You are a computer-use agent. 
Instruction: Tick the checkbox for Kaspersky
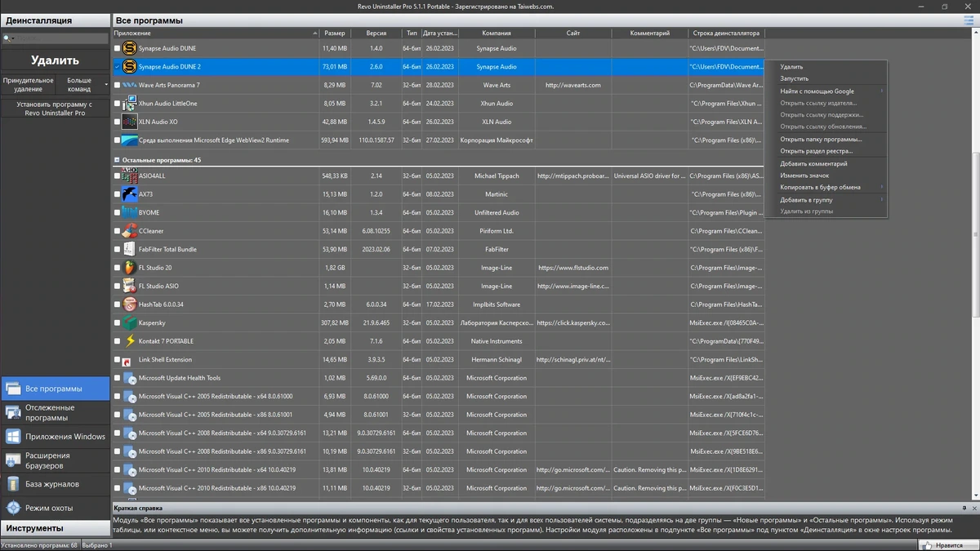pos(117,322)
